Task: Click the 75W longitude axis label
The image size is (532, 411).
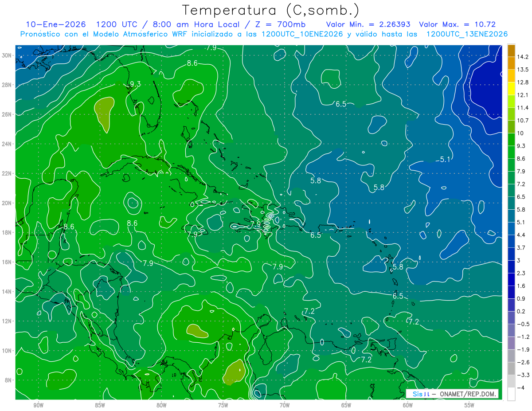Action: 223,405
